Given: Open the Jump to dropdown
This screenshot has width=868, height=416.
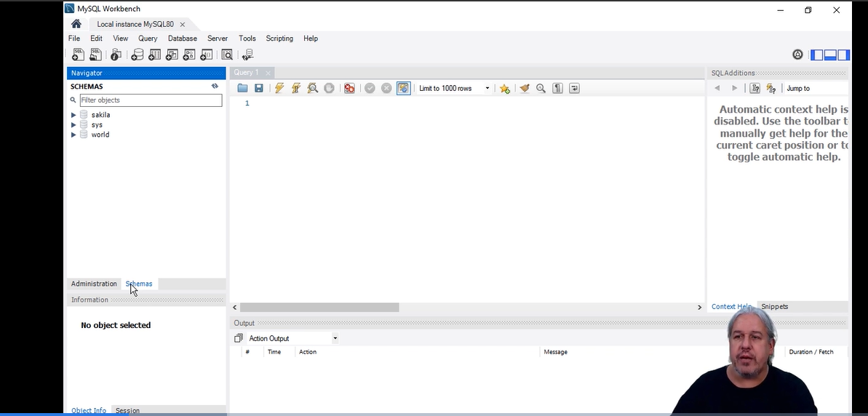Looking at the screenshot, I should (x=816, y=88).
